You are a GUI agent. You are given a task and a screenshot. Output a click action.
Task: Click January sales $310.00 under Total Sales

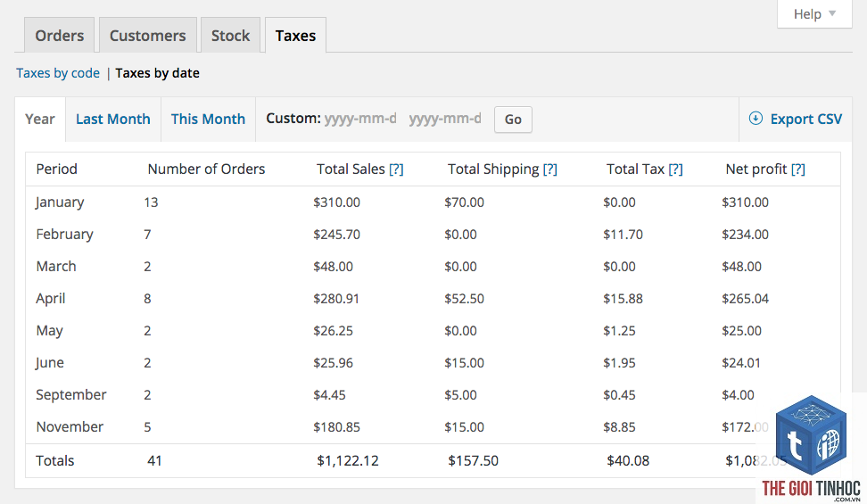(x=337, y=202)
